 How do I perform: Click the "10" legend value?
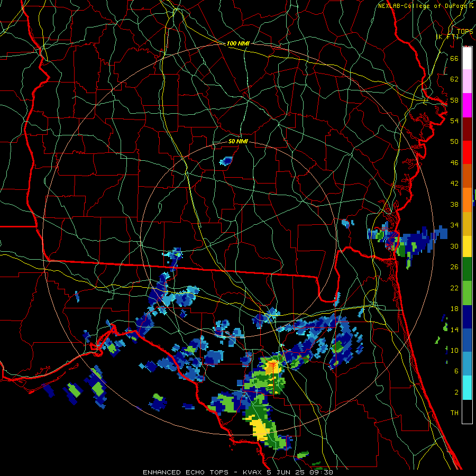pyautogui.click(x=454, y=351)
